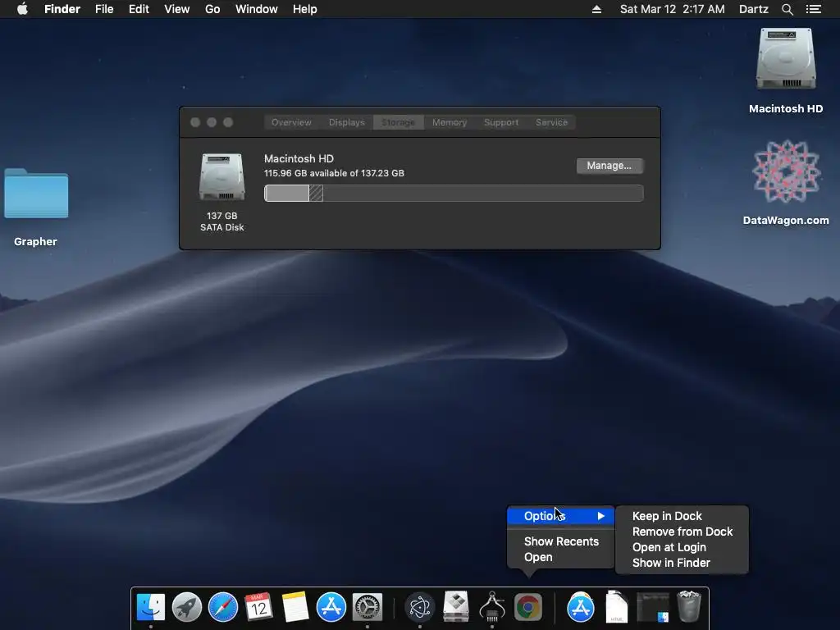
Task: Close the About This Mac window
Action: (x=195, y=122)
